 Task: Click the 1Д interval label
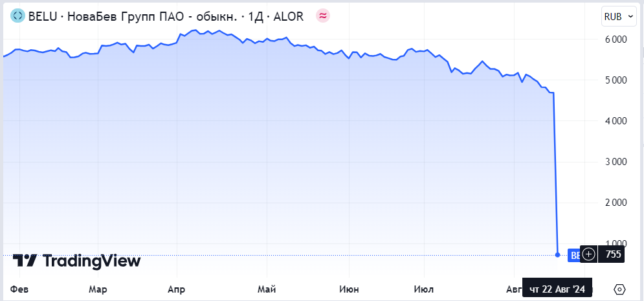[257, 17]
